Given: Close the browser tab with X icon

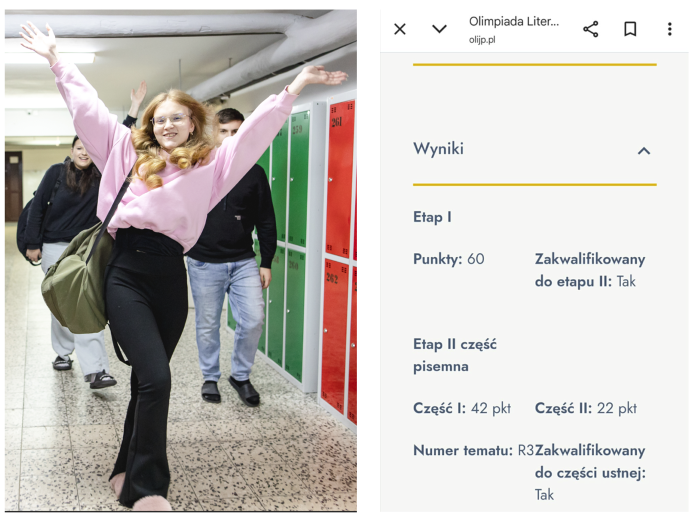Looking at the screenshot, I should tap(400, 29).
